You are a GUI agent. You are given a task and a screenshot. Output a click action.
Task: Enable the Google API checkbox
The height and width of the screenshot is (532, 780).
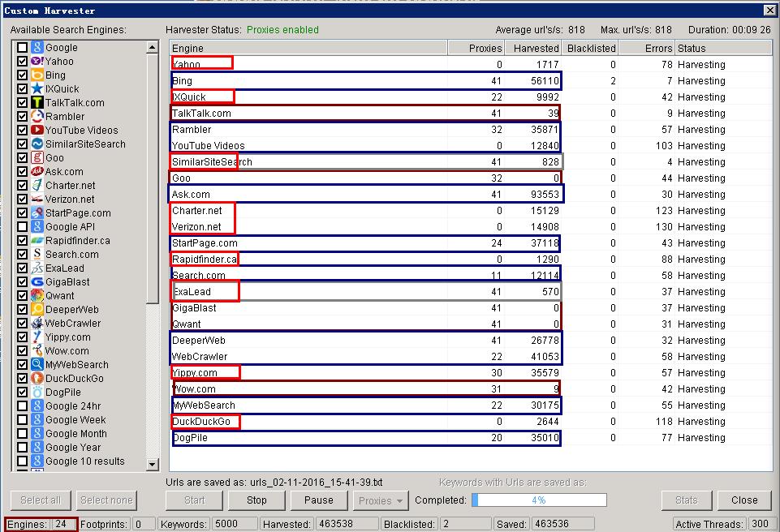point(22,227)
